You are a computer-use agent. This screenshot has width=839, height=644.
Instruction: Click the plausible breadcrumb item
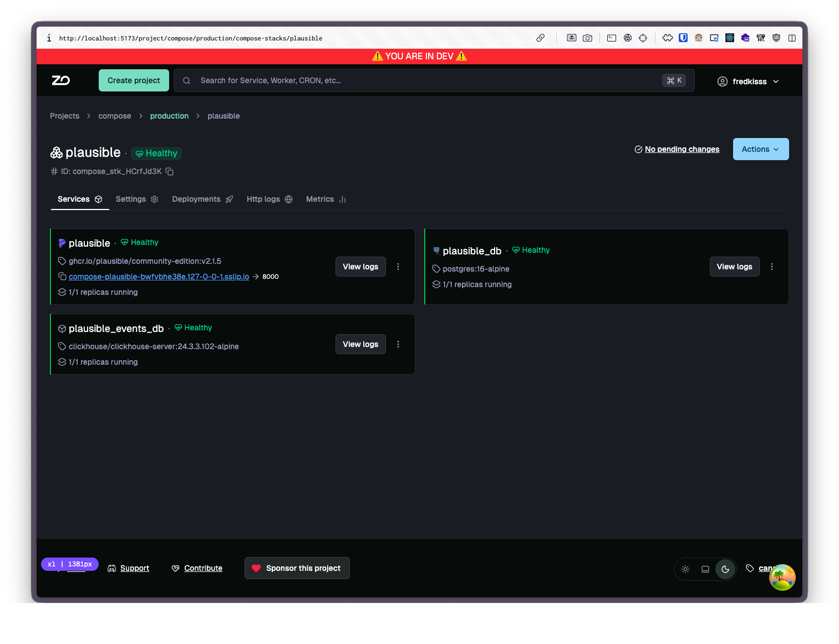(223, 116)
